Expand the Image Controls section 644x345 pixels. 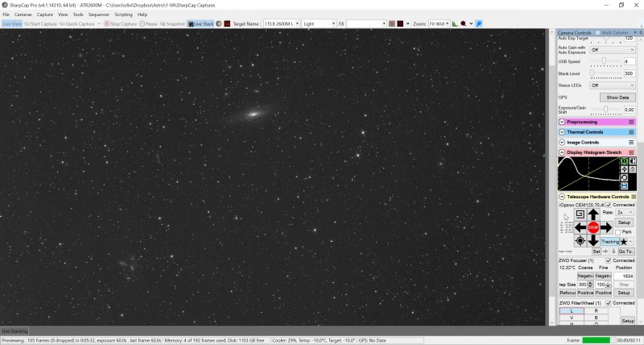562,143
